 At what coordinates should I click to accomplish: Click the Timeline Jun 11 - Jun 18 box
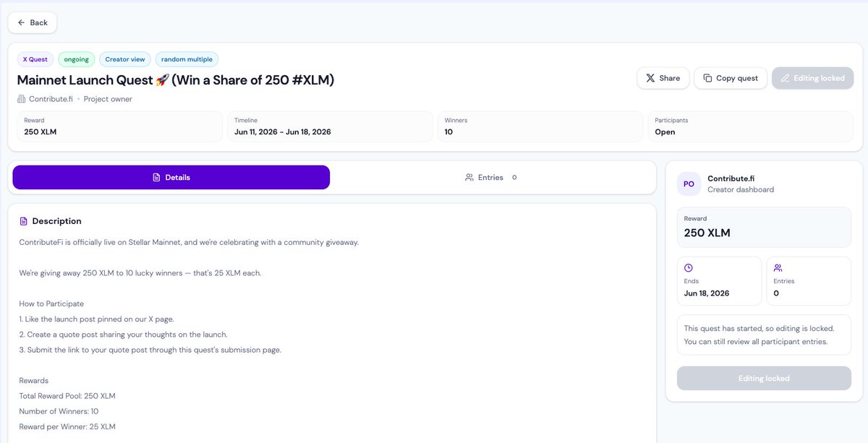pos(331,126)
